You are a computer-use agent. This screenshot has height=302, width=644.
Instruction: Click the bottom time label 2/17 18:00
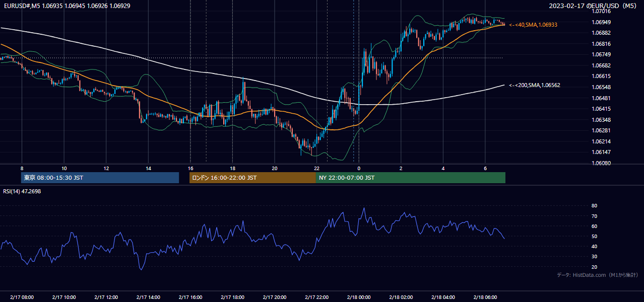[232, 297]
